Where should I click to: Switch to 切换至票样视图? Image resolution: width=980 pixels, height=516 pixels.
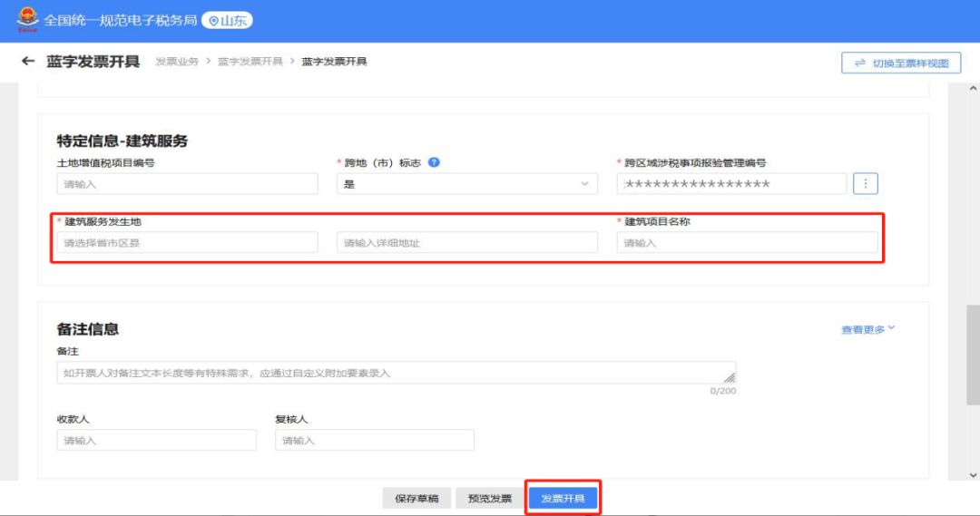(x=901, y=63)
